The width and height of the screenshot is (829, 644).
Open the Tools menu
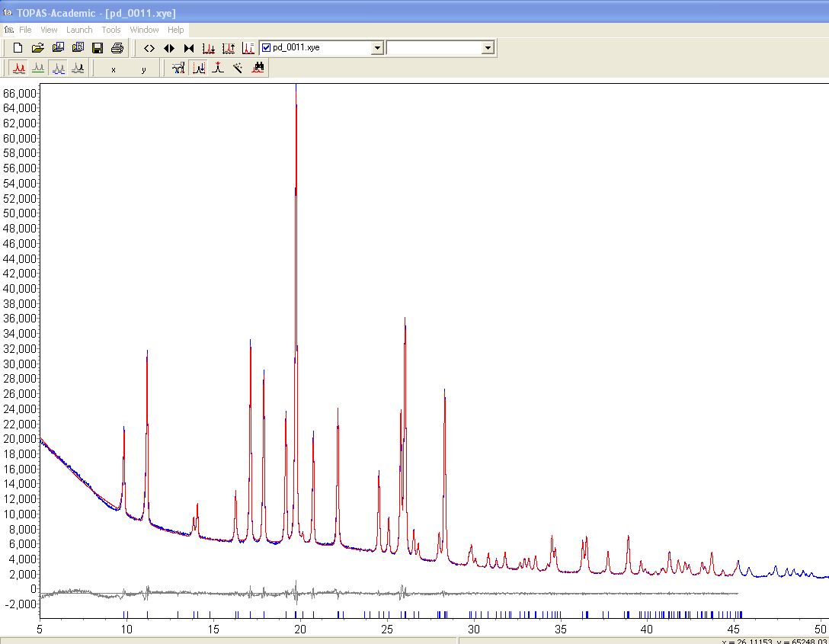coord(111,30)
